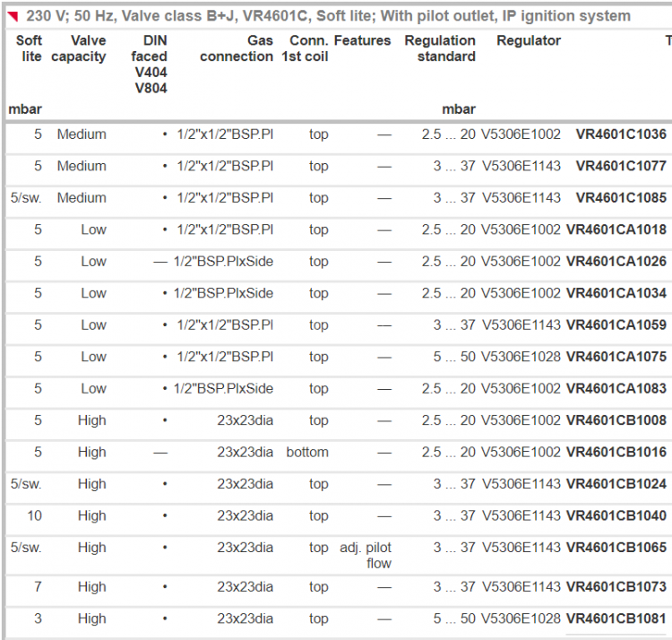
Task: Open product link VR4601CA1059
Action: click(616, 324)
